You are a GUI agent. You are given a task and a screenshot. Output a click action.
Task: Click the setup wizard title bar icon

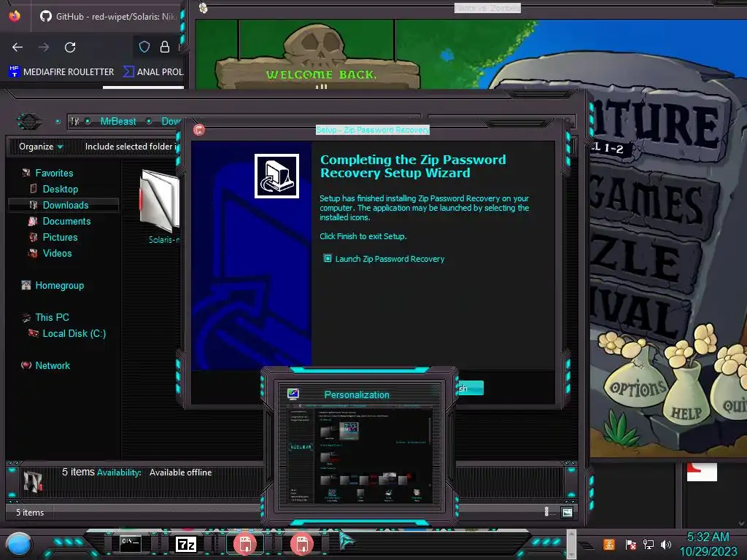point(199,130)
